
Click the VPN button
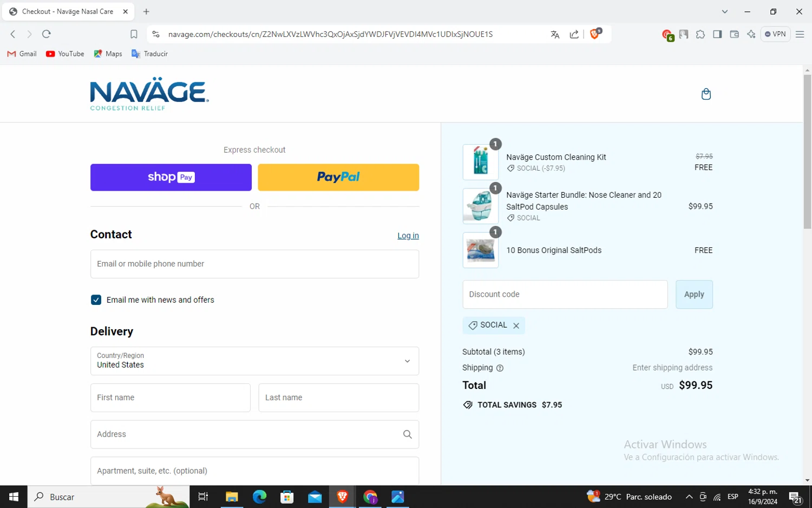coord(775,34)
